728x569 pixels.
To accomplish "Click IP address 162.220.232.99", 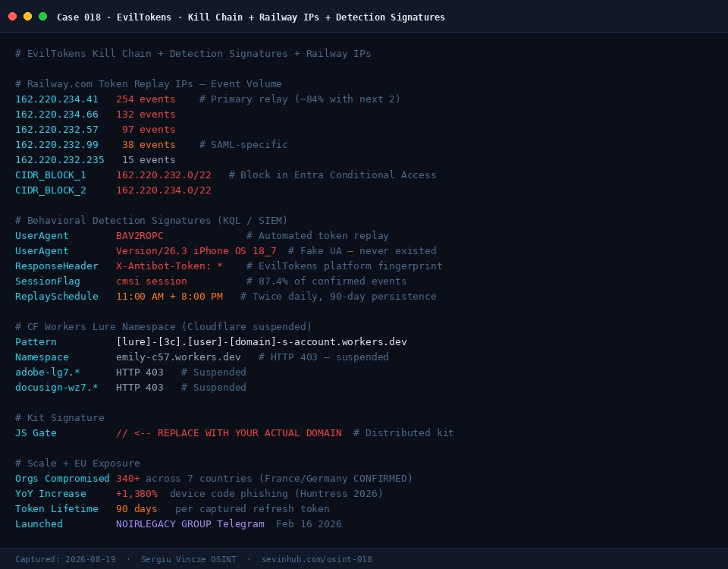I will point(57,144).
